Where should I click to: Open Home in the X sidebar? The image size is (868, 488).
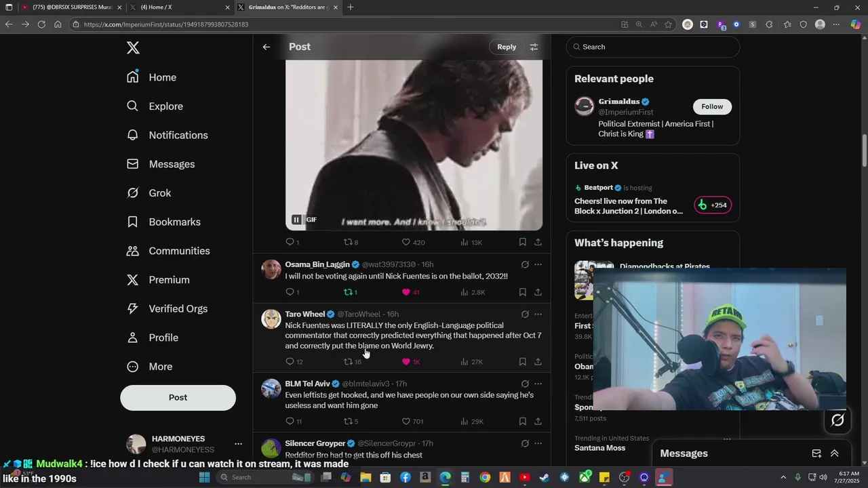pyautogui.click(x=151, y=77)
